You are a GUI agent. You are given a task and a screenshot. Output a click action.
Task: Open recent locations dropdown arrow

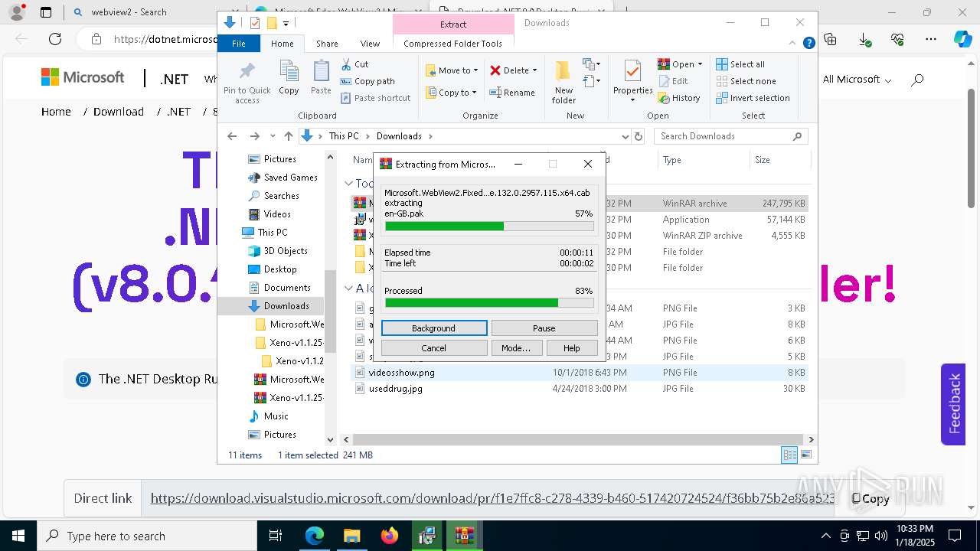[273, 136]
